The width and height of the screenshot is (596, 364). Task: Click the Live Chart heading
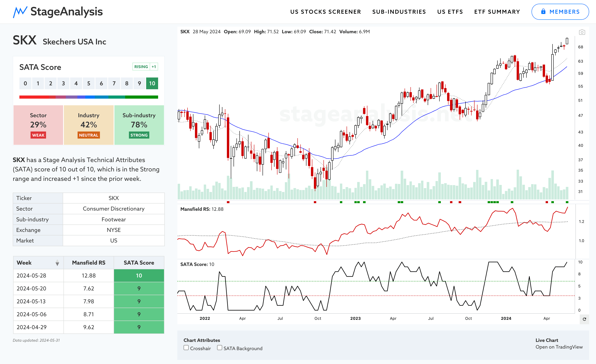tap(547, 340)
